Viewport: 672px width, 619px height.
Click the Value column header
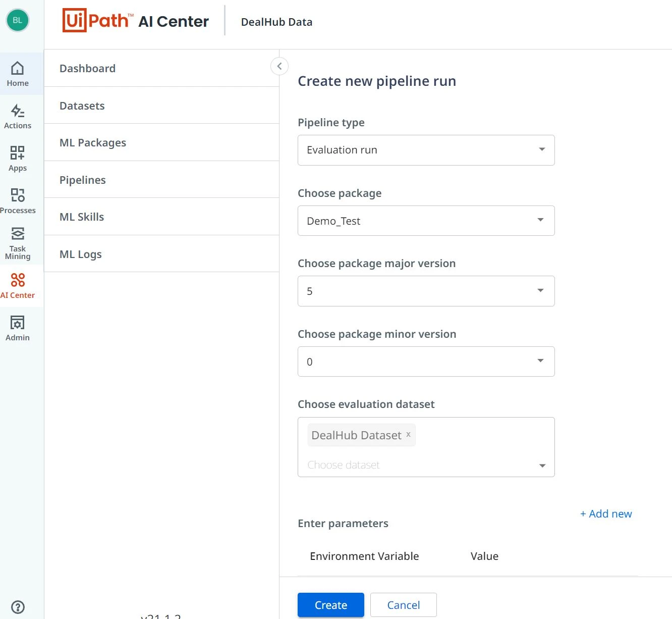[x=484, y=556]
